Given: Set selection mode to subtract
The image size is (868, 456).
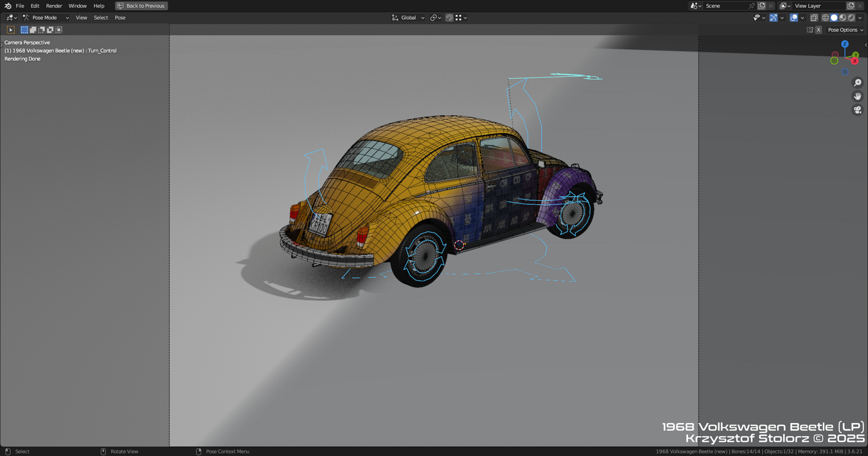Looking at the screenshot, I should (42, 30).
